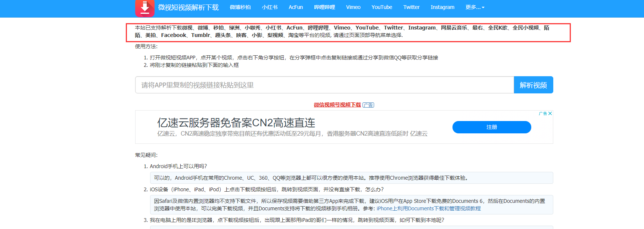Focus the video link paste input field
The height and width of the screenshot is (229, 644).
pos(324,85)
